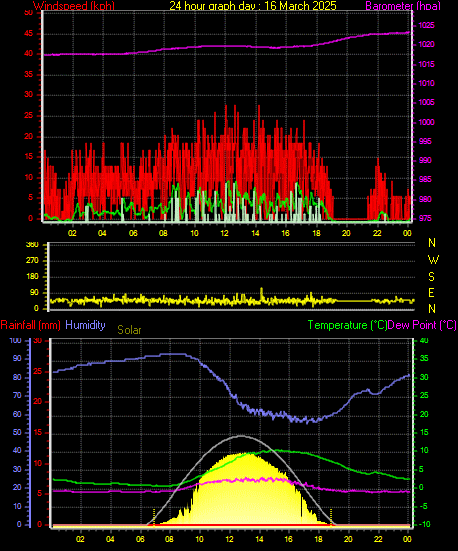Image resolution: width=458 pixels, height=551 pixels.
Task: Click hour 22 on windspeed graph time axis
Action: pos(377,233)
